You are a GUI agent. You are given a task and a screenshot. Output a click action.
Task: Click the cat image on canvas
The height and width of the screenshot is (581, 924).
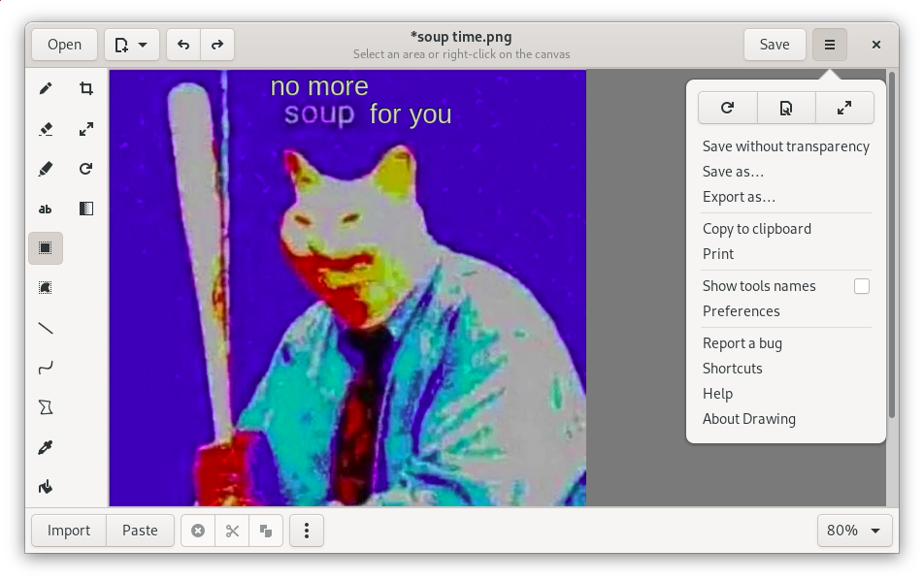[347, 288]
